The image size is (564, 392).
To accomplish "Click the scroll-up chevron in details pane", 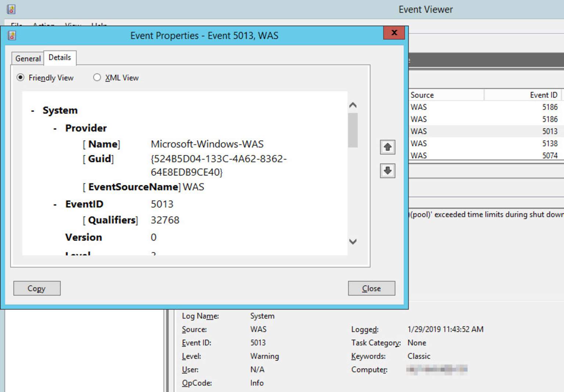I will pyautogui.click(x=352, y=105).
